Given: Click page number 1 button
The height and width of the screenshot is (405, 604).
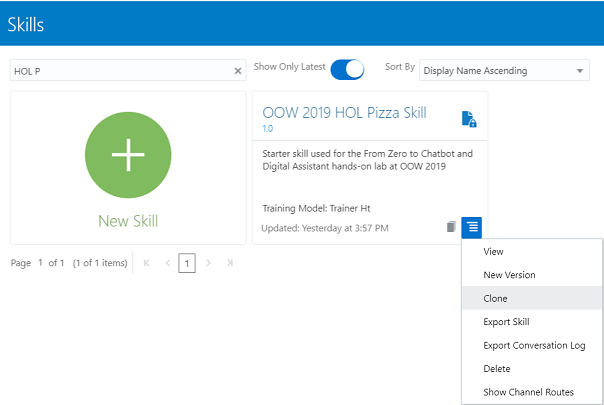Looking at the screenshot, I should [187, 263].
